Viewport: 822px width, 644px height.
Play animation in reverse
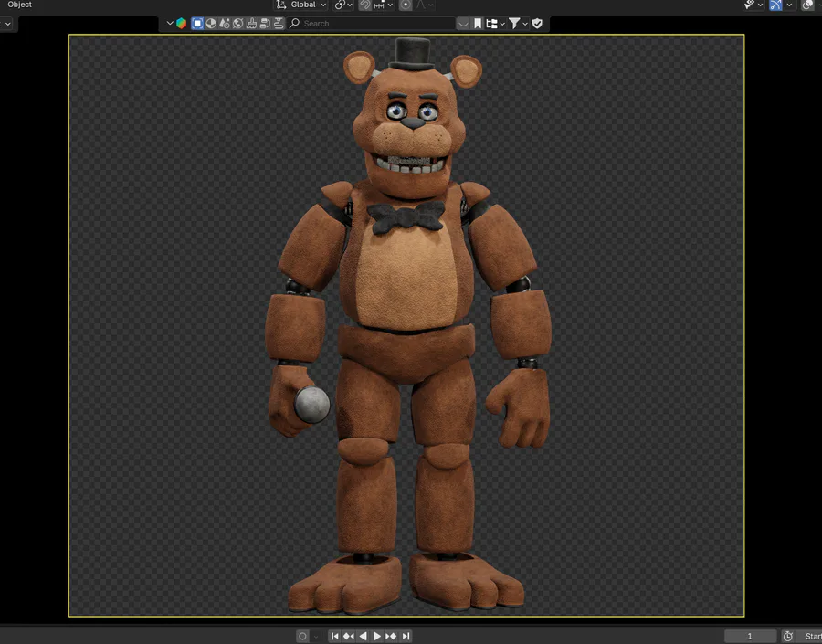363,636
